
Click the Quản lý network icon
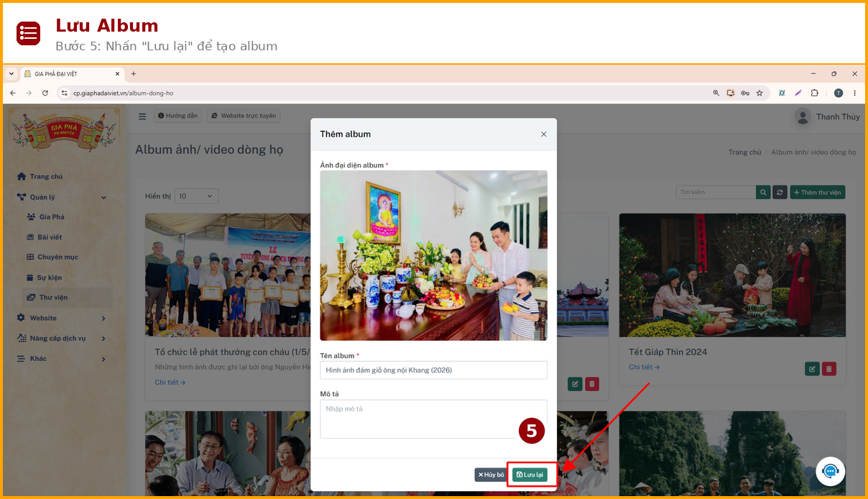(x=22, y=197)
